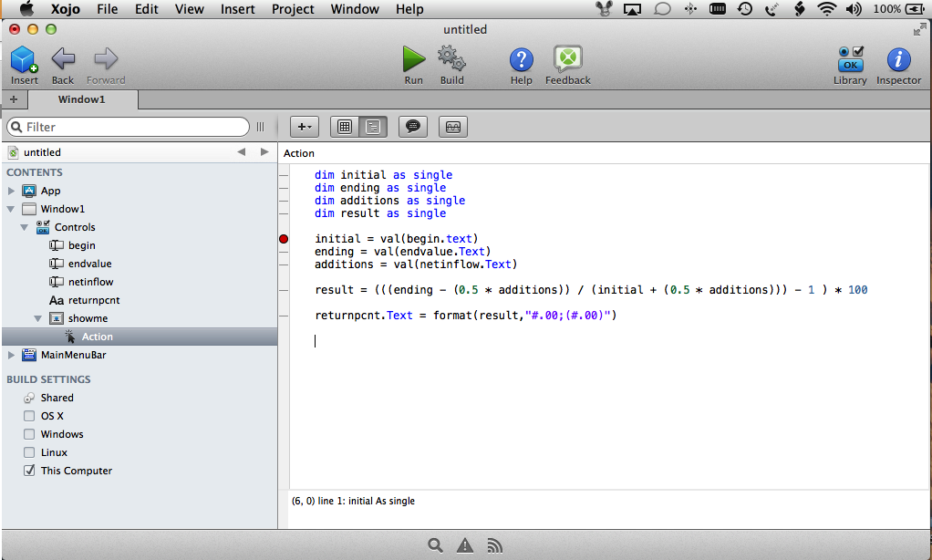Select the netinflow control
Viewport: 932px width, 560px height.
pos(90,282)
